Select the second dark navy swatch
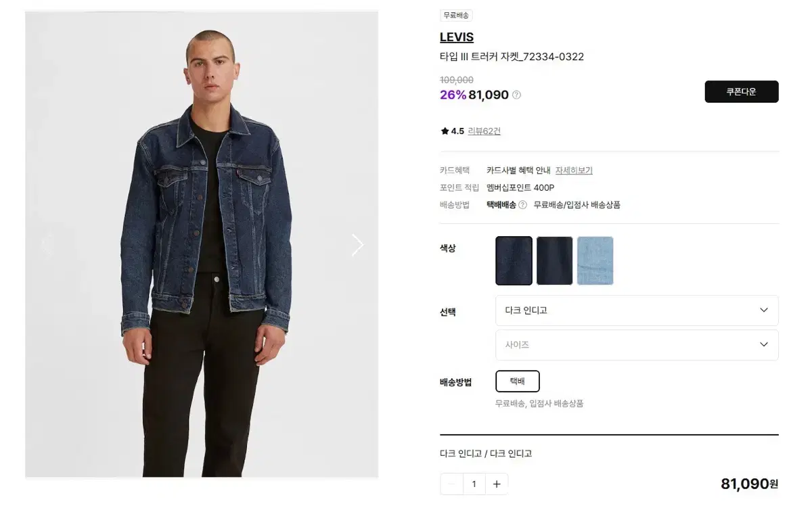 tap(555, 260)
